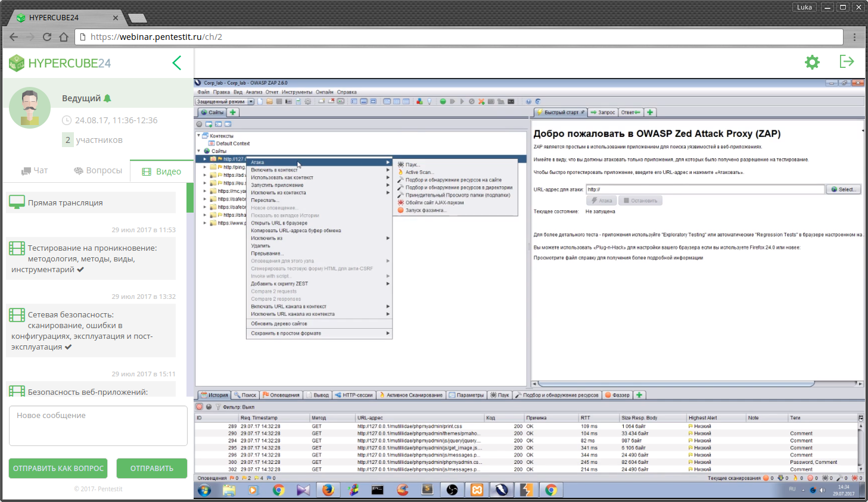Viewport: 868px width, 502px height.
Task: Open the Прямая трансляция video entry
Action: 91,202
